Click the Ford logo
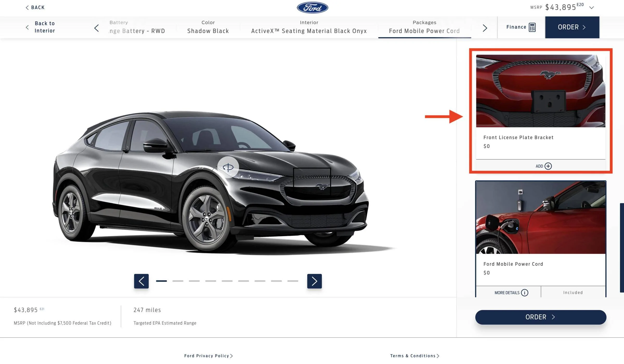624x364 pixels. coord(312,8)
